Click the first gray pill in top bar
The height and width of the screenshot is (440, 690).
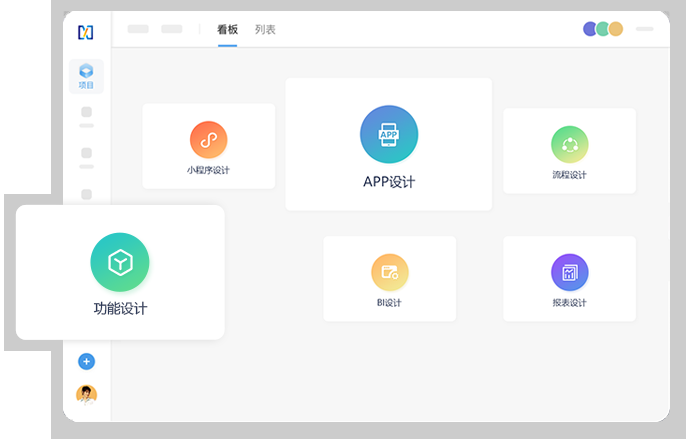tap(138, 29)
